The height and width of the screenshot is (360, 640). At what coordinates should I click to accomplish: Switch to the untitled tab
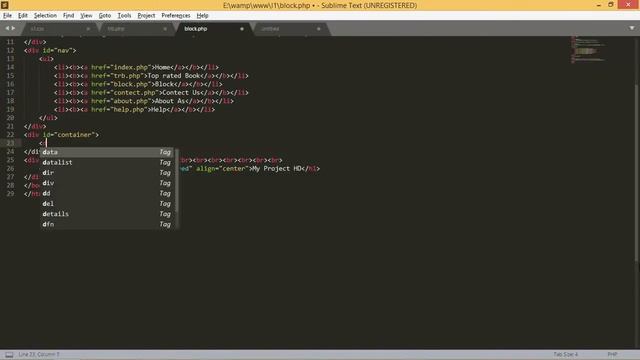click(291, 29)
